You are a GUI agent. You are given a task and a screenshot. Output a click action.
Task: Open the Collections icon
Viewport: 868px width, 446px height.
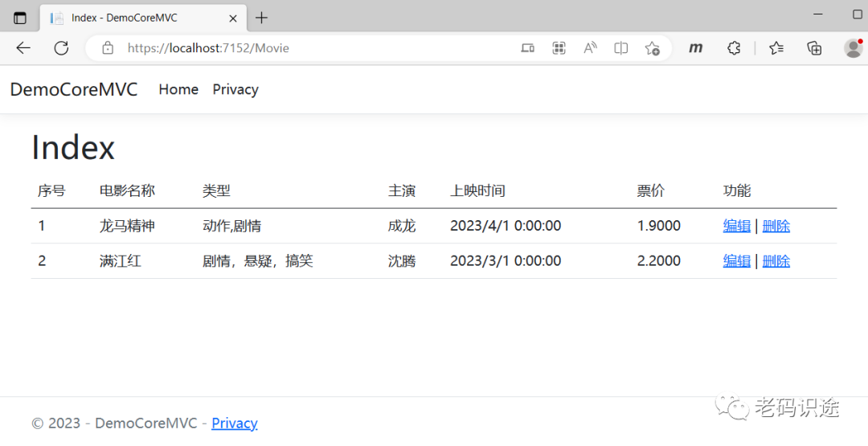click(x=814, y=48)
